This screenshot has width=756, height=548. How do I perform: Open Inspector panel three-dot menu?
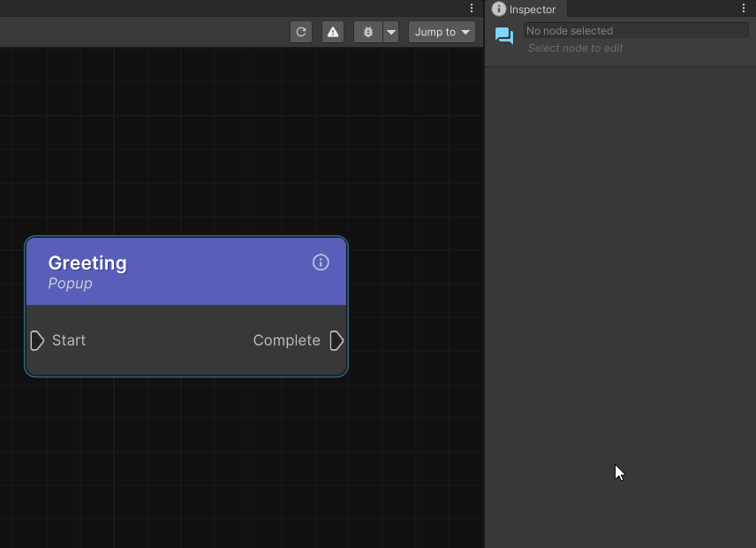(744, 8)
